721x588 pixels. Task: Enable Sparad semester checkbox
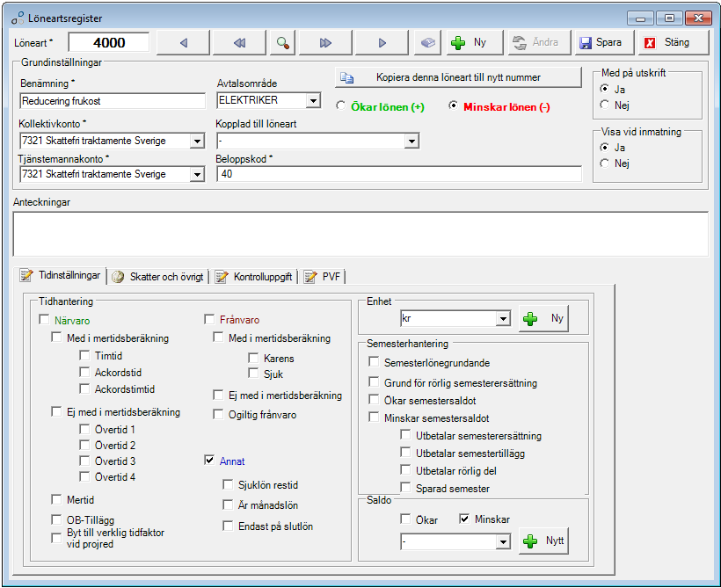(405, 487)
